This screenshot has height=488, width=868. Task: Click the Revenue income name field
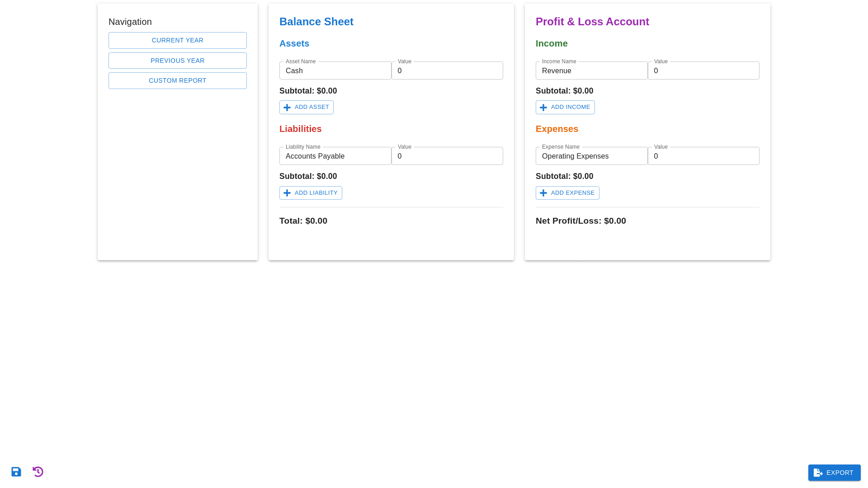click(x=591, y=70)
